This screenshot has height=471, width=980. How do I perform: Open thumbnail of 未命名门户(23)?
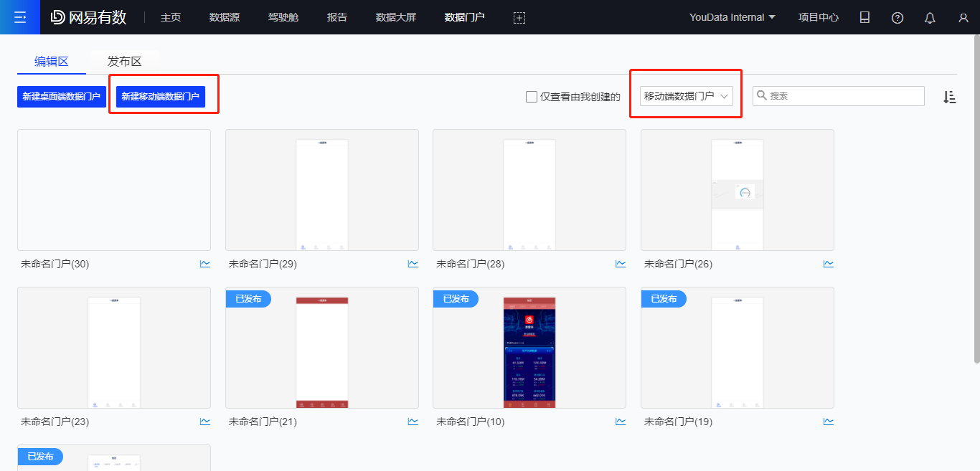pos(114,348)
